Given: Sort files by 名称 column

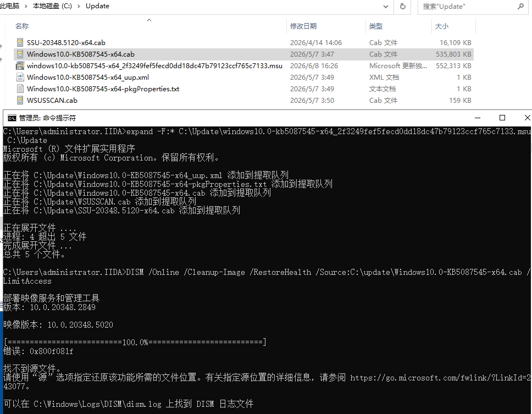Looking at the screenshot, I should point(149,26).
